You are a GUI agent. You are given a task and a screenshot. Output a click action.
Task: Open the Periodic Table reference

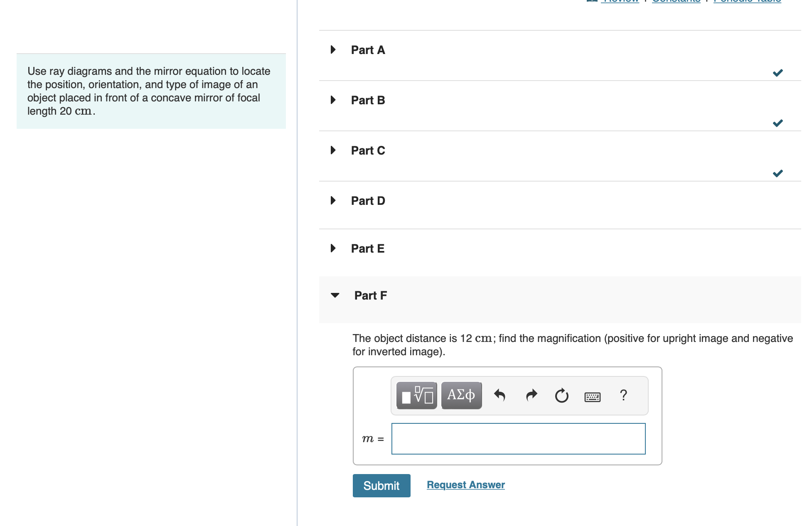coord(748,1)
